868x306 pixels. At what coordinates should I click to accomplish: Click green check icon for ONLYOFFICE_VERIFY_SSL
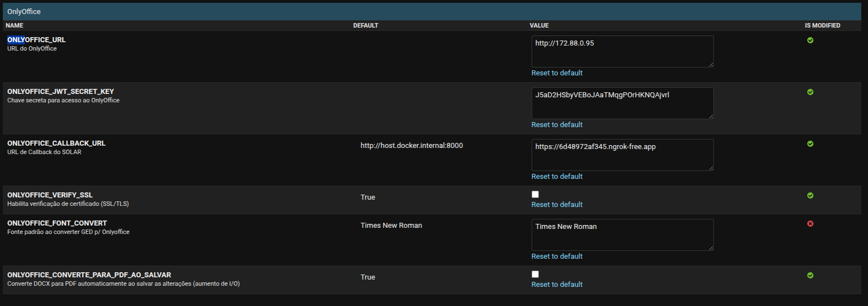(x=810, y=196)
